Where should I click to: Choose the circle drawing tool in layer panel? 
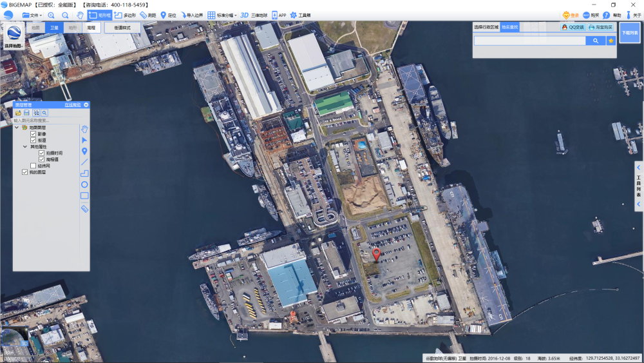tap(84, 184)
